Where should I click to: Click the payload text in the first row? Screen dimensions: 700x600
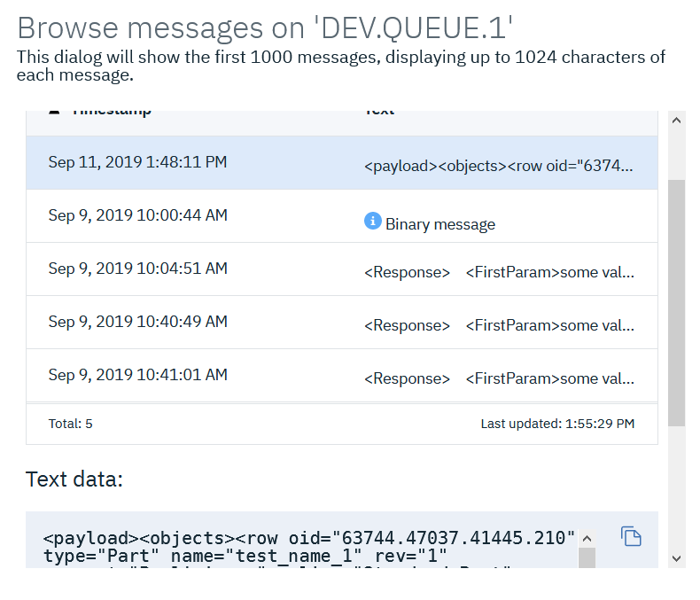(x=498, y=166)
